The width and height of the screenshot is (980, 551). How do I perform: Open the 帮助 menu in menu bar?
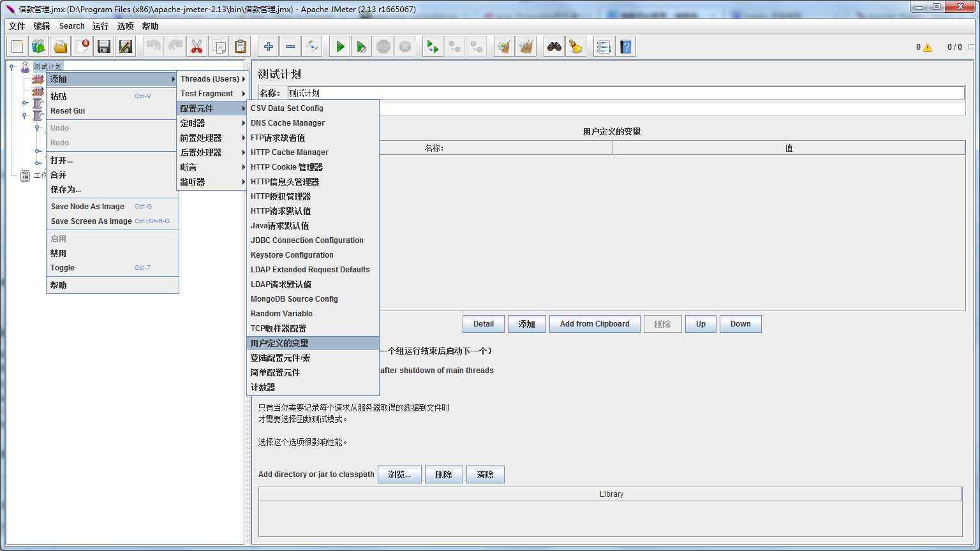pyautogui.click(x=151, y=26)
